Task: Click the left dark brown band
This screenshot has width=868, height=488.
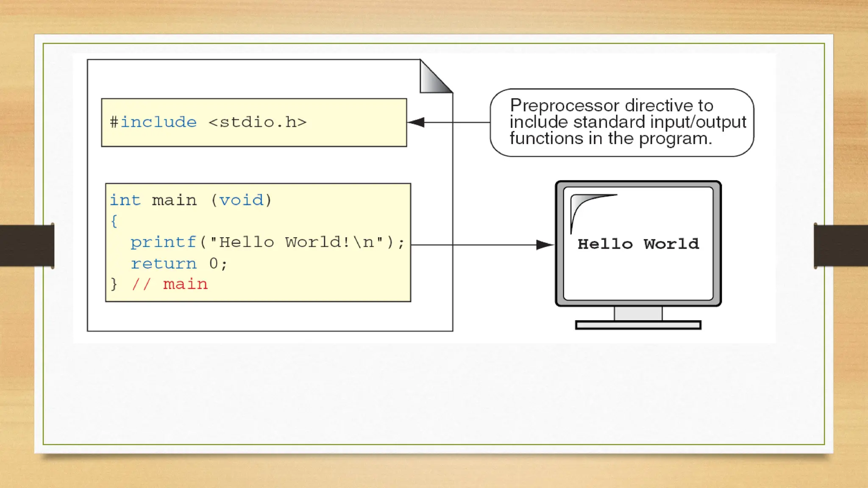Action: [26, 246]
